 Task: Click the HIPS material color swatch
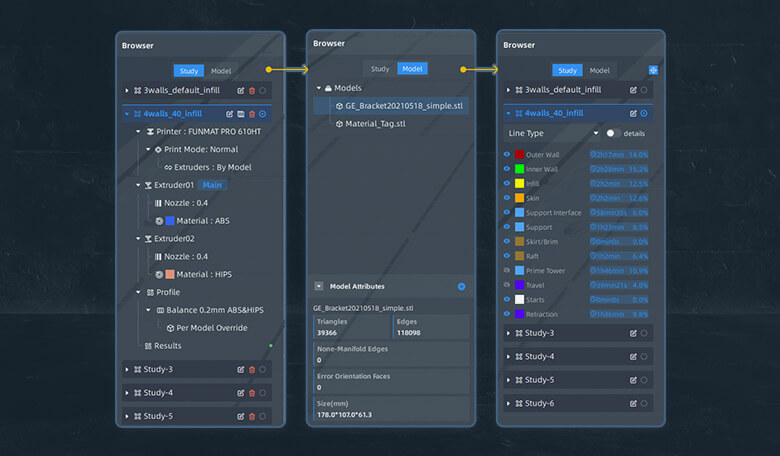tap(170, 274)
